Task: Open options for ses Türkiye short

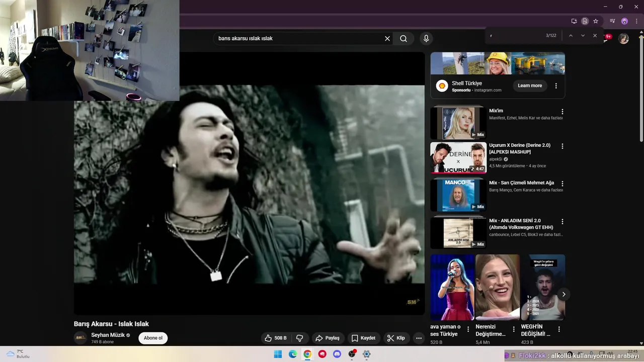Action: click(468, 329)
